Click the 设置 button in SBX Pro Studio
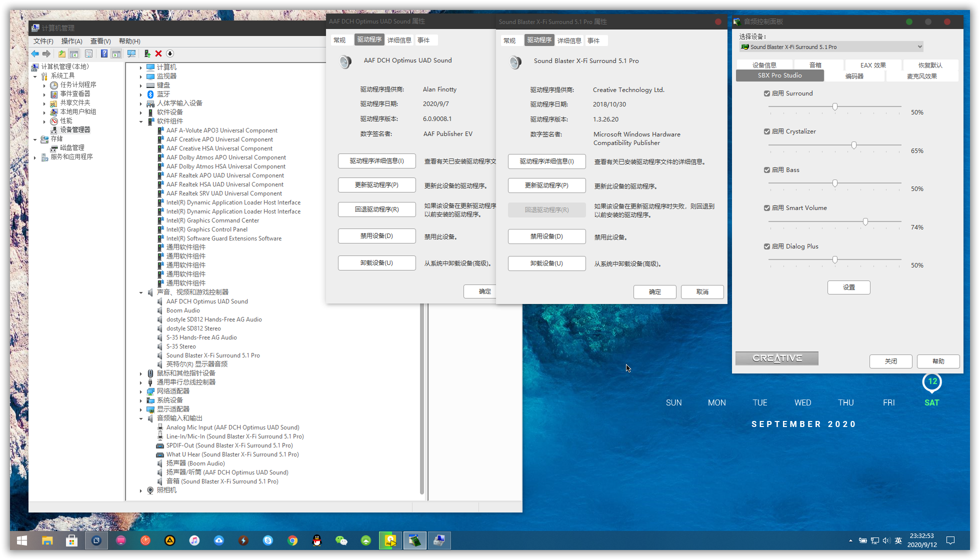The width and height of the screenshot is (980, 560). coord(848,287)
